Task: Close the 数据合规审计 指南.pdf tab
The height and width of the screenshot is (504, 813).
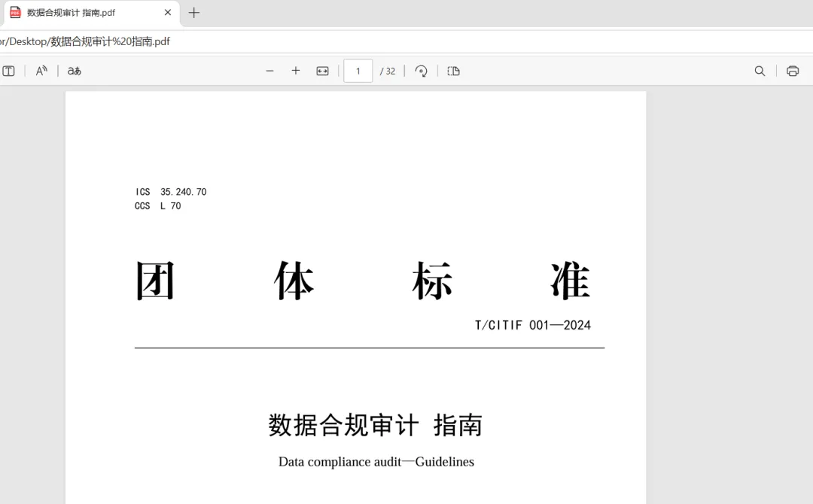Action: (167, 13)
